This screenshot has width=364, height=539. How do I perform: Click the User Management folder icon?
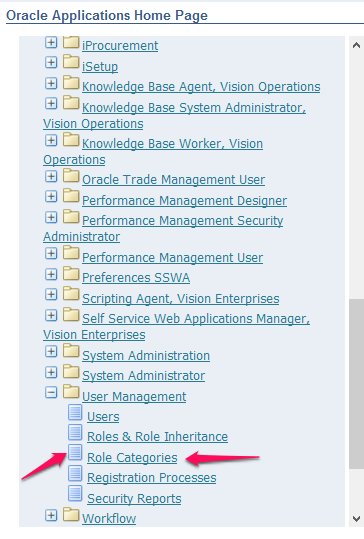coord(71,392)
